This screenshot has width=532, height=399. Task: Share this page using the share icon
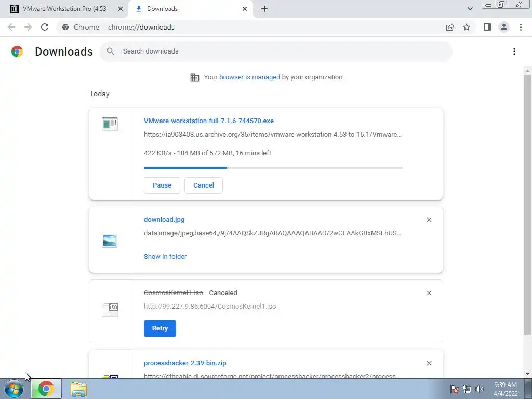click(x=450, y=27)
